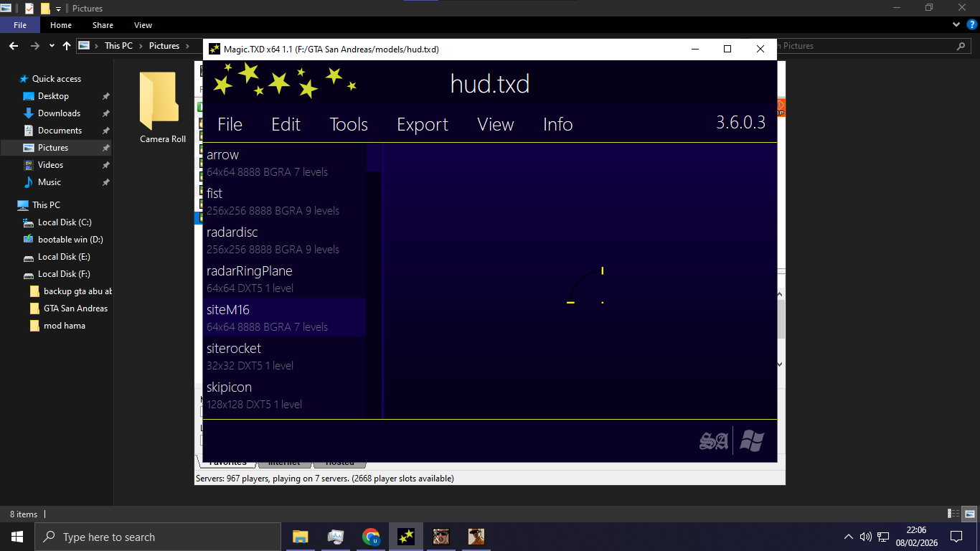Open the backup gta abu ab folder

(77, 291)
